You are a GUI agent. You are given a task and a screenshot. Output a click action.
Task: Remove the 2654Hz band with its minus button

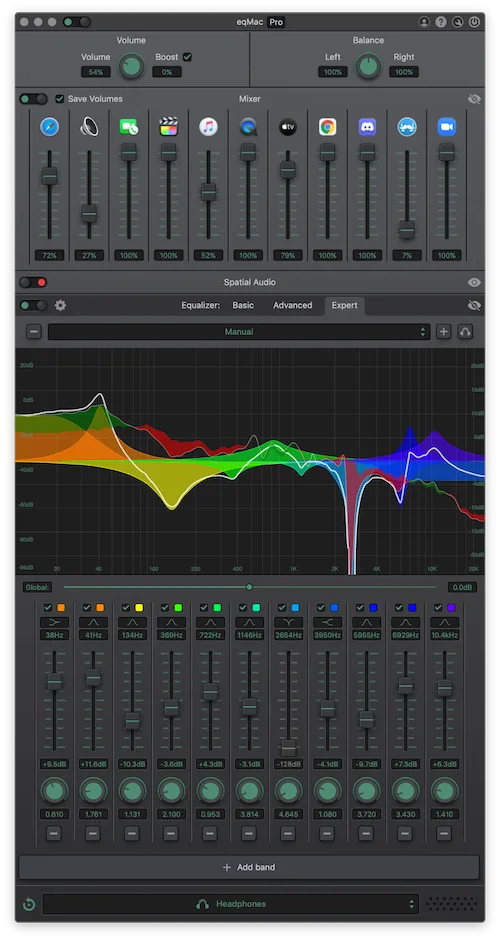(288, 833)
